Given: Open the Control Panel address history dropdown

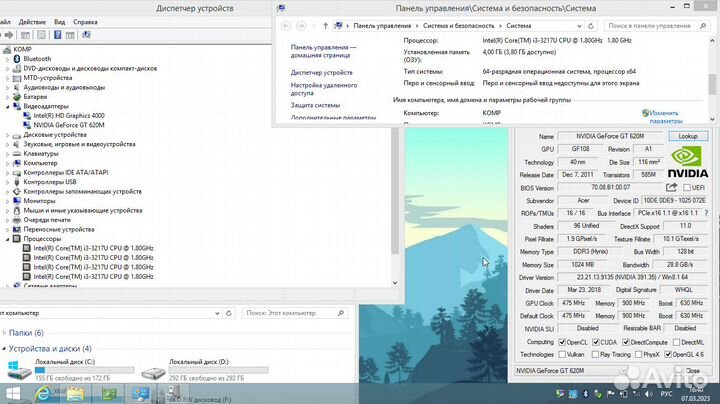Looking at the screenshot, I should (579, 26).
